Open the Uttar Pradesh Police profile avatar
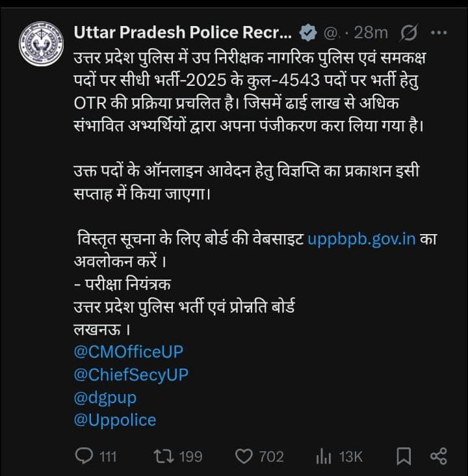This screenshot has width=468, height=476. point(40,45)
